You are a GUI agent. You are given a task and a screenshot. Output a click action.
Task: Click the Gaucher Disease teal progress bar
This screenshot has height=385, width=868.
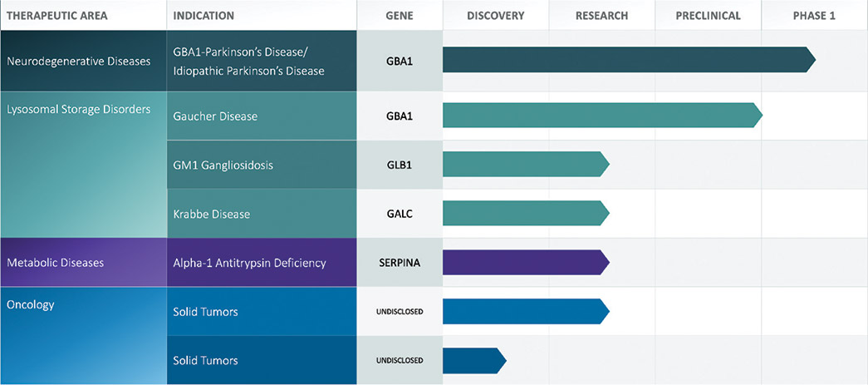coord(598,116)
